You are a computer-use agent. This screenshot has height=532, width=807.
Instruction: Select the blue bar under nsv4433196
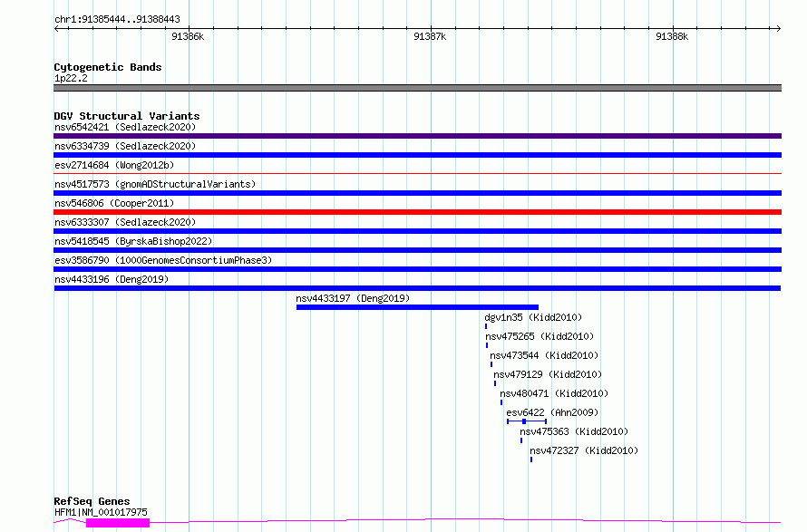417,288
